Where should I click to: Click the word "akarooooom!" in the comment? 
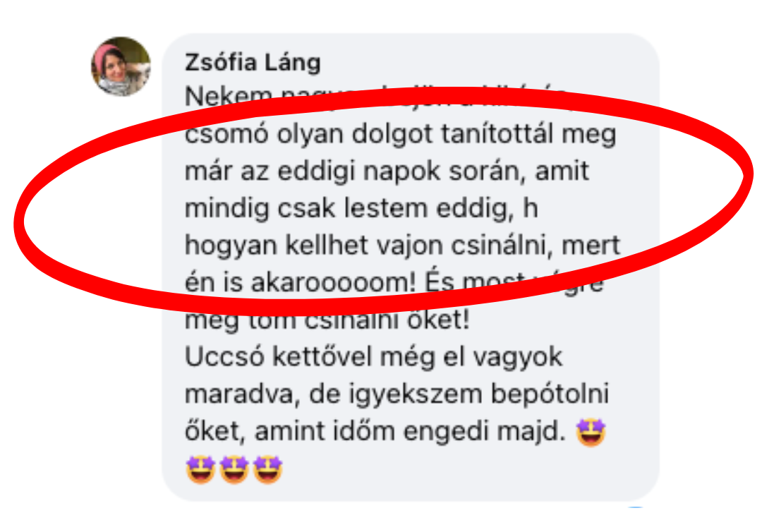(333, 283)
